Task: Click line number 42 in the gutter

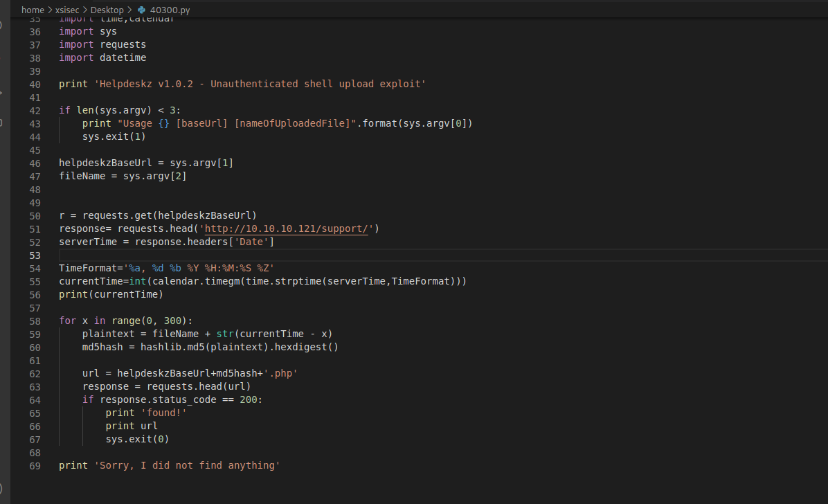Action: point(35,111)
